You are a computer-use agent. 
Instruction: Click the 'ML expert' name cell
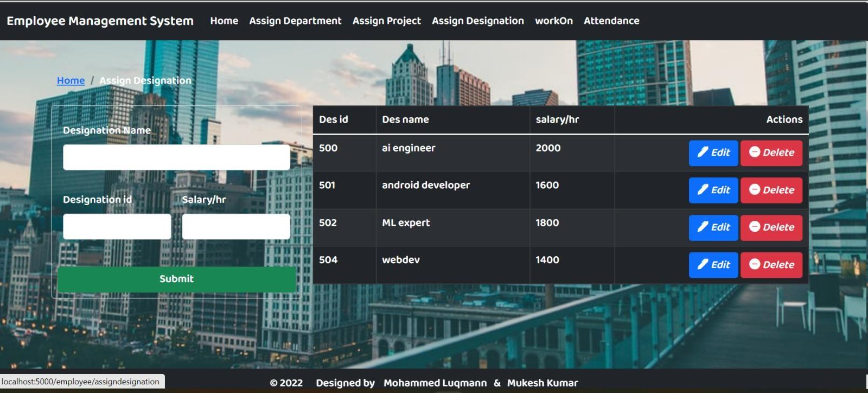(453, 228)
